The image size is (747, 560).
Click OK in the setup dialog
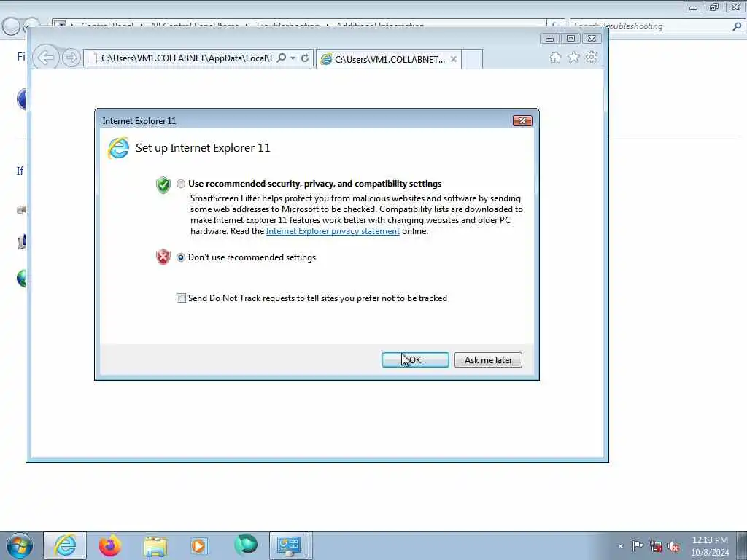pos(415,360)
